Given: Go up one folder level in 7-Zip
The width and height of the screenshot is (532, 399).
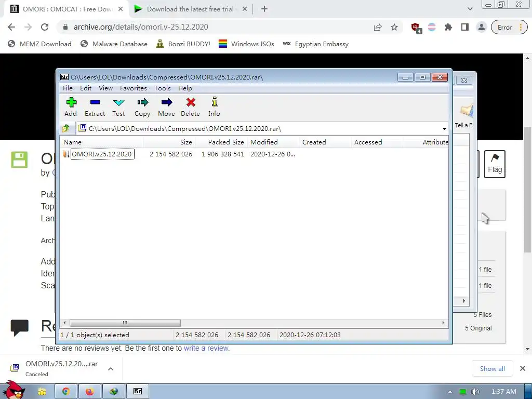Looking at the screenshot, I should click(x=66, y=128).
